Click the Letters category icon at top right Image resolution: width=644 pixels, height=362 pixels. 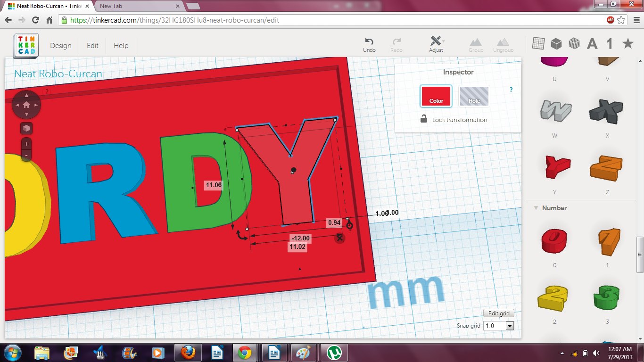click(x=592, y=42)
